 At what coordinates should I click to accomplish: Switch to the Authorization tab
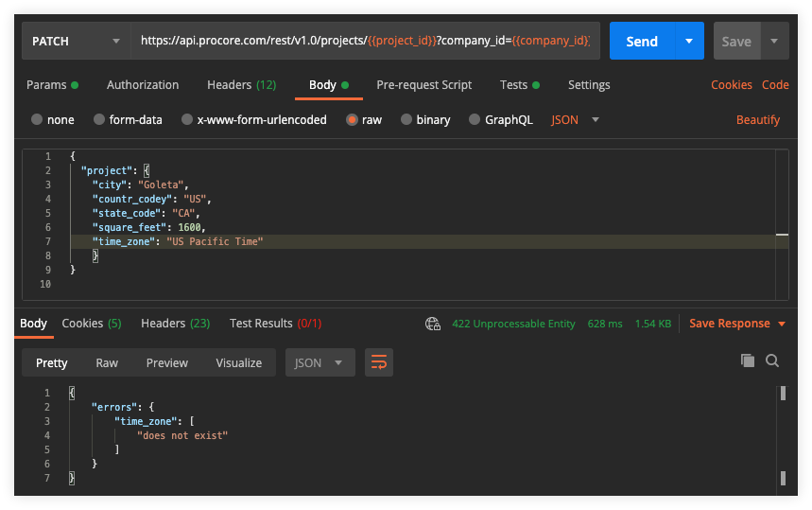(x=143, y=85)
